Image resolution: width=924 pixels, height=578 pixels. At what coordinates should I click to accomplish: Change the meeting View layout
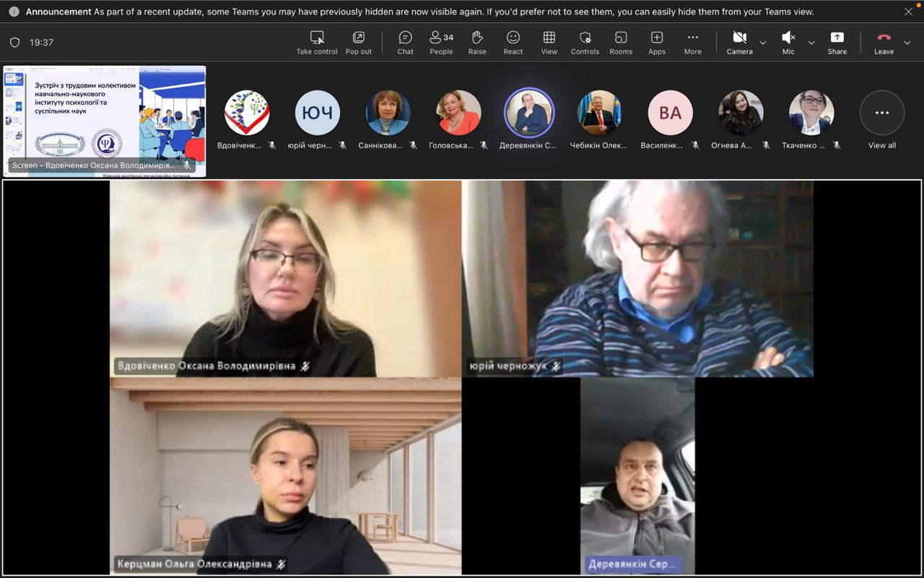click(x=549, y=43)
